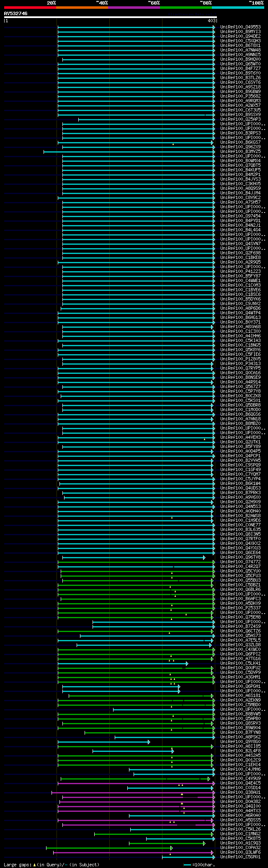Viewport: 268px width, 868px height.
Task: Select subject label UniRef100_C0PA32
Action: [241, 847]
